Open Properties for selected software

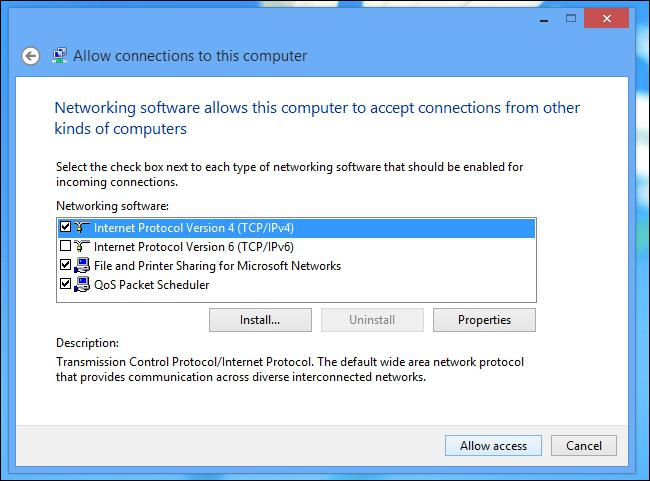[x=484, y=320]
